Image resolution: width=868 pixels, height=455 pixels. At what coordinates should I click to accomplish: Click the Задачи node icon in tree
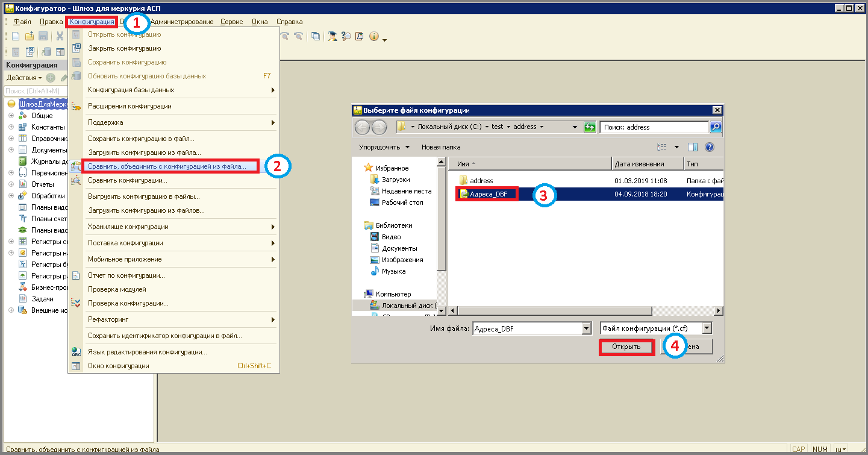pos(22,299)
